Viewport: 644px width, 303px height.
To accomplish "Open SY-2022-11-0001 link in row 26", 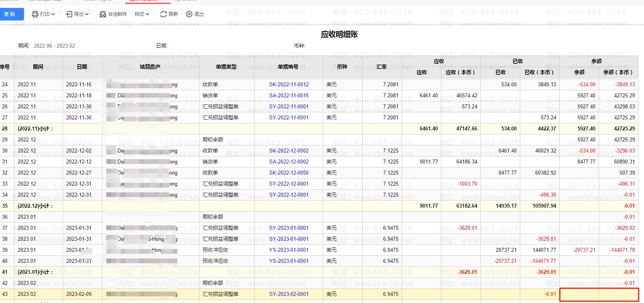I will (289, 106).
